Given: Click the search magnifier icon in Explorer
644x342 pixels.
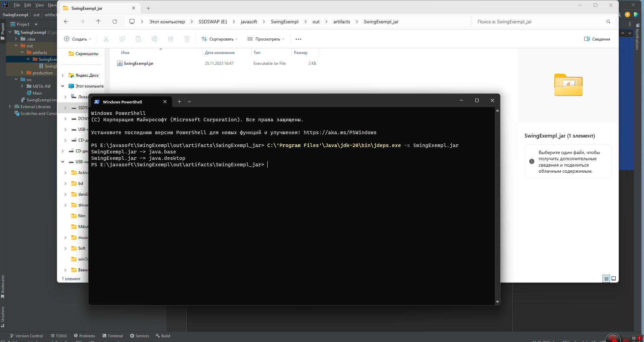Looking at the screenshot, I should pos(609,22).
